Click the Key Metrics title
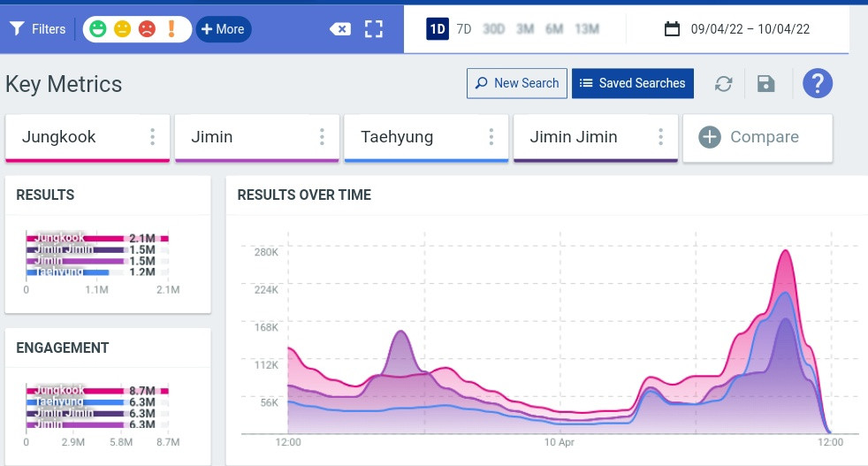This screenshot has height=466, width=868. click(x=64, y=84)
